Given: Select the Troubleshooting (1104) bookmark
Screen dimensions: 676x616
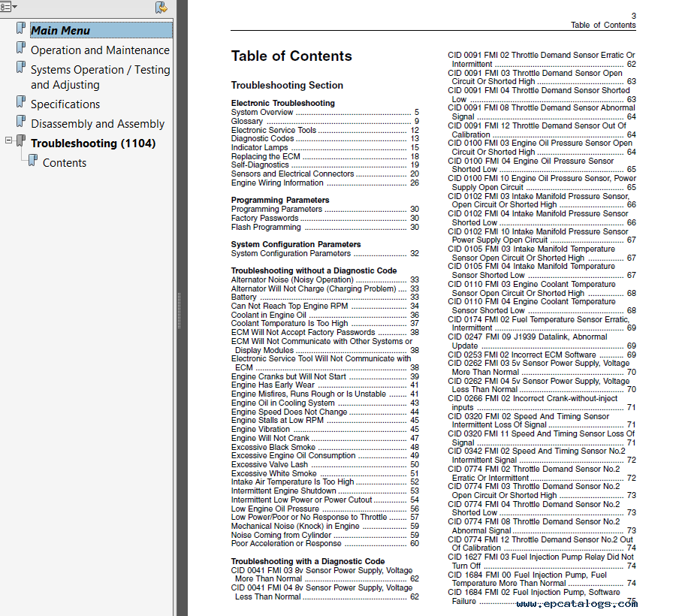Looking at the screenshot, I should pos(93,143).
